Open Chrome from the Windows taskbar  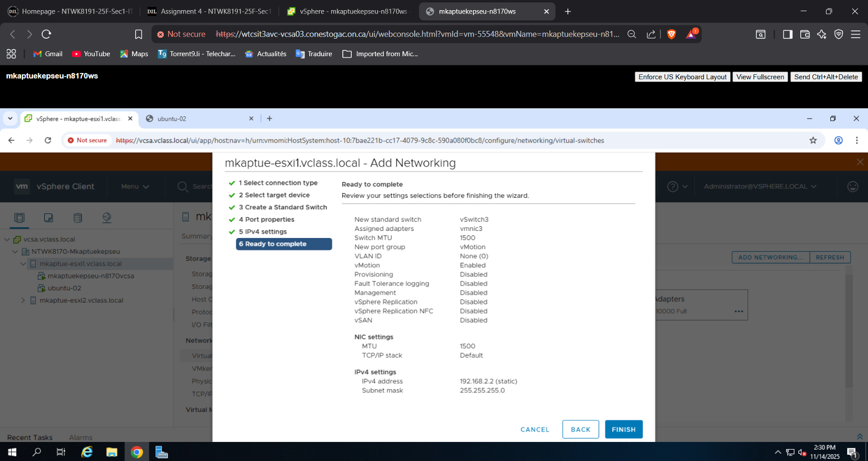137,452
